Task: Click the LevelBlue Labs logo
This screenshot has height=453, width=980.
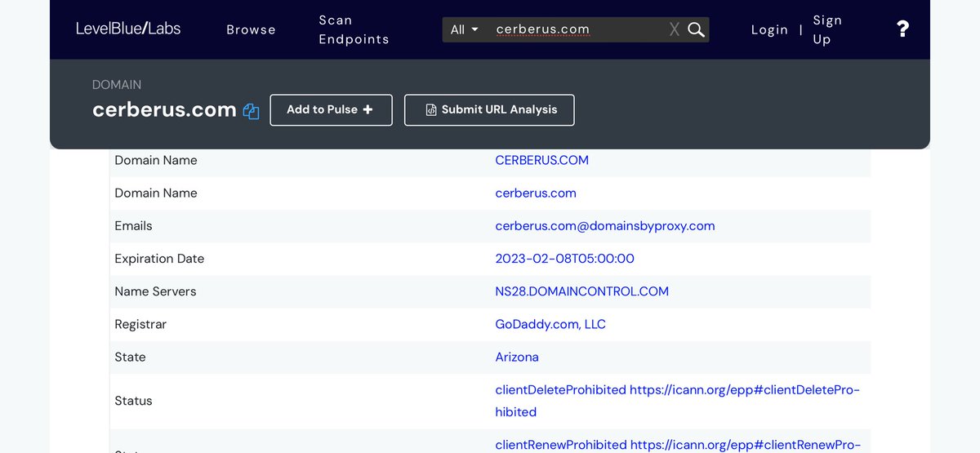Action: pyautogui.click(x=128, y=29)
